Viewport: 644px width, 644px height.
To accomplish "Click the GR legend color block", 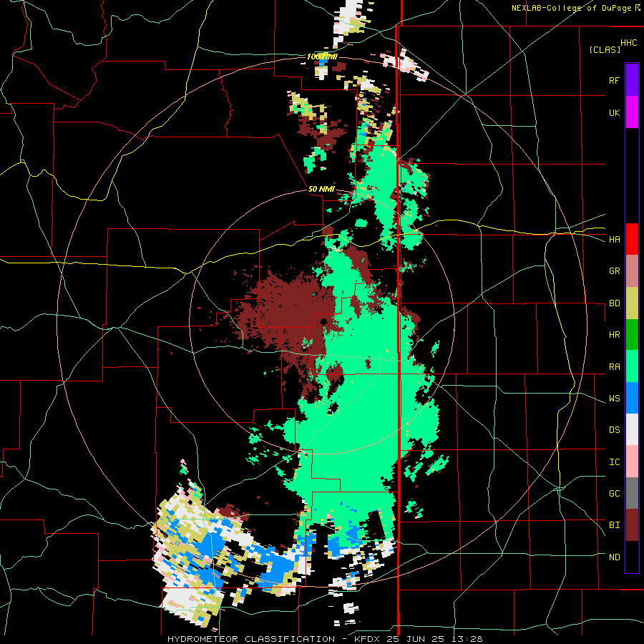I will (x=632, y=271).
